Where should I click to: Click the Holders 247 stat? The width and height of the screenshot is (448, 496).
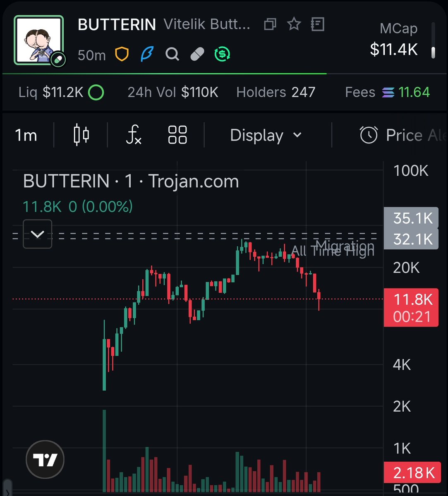click(276, 92)
